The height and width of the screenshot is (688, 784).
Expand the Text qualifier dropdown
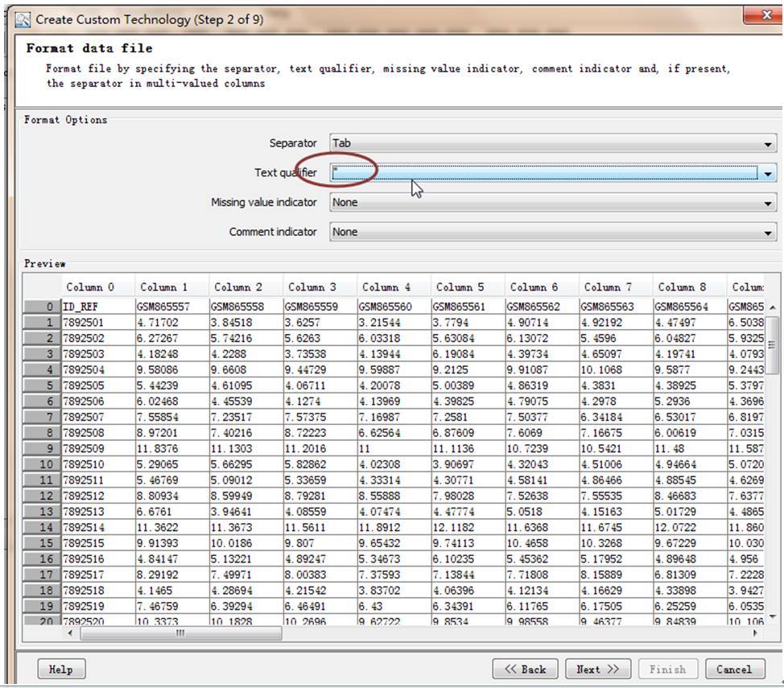(x=768, y=173)
